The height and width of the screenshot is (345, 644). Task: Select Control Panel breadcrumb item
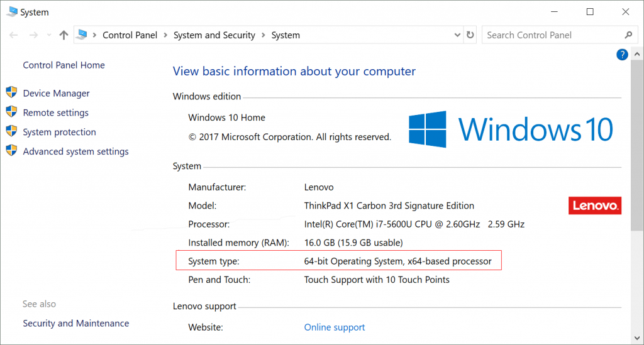click(x=131, y=36)
